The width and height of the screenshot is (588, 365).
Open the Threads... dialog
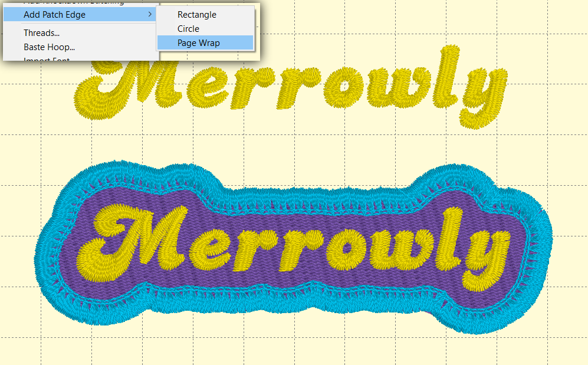[x=41, y=33]
